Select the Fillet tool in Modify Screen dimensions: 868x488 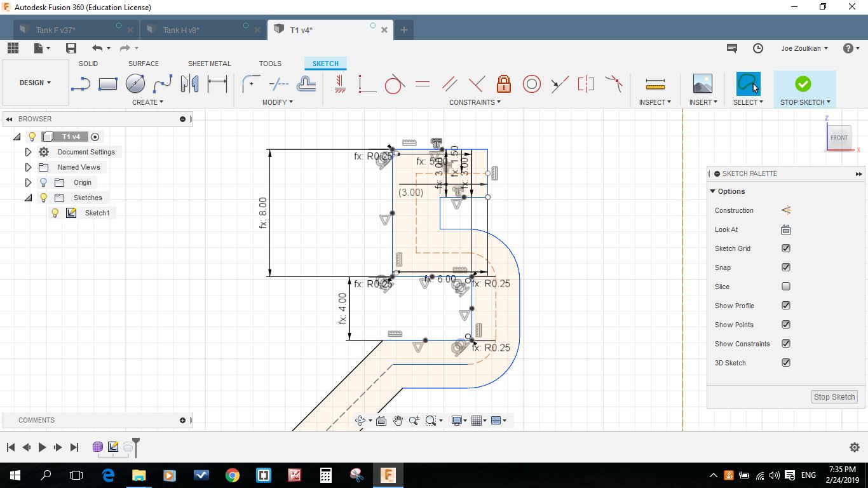point(251,83)
